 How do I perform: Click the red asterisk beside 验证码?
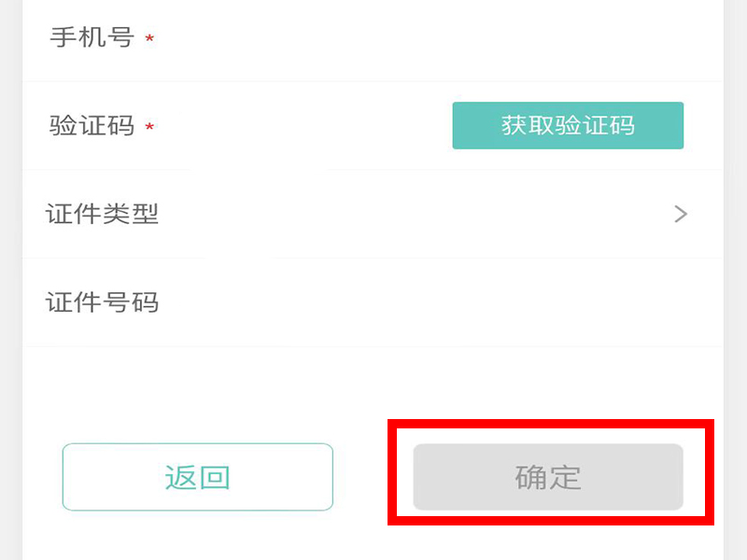coord(149,128)
